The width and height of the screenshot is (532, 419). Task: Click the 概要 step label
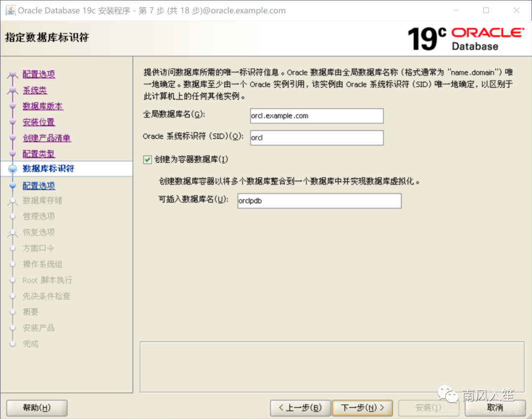tap(31, 312)
